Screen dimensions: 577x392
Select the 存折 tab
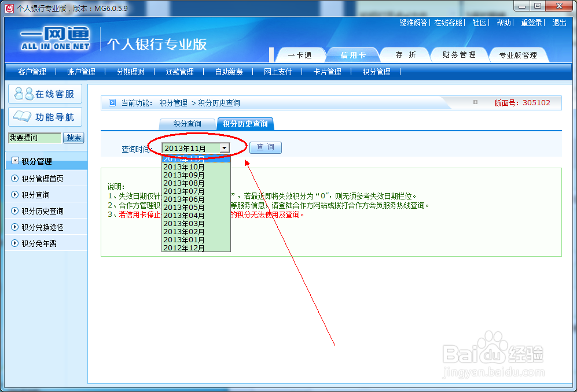pos(405,54)
